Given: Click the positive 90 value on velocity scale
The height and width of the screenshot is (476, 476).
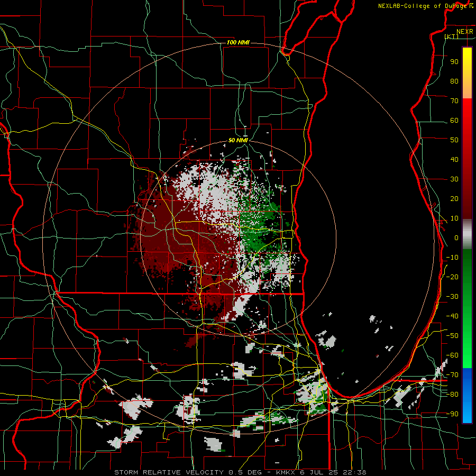Looking at the screenshot, I should click(x=454, y=62).
